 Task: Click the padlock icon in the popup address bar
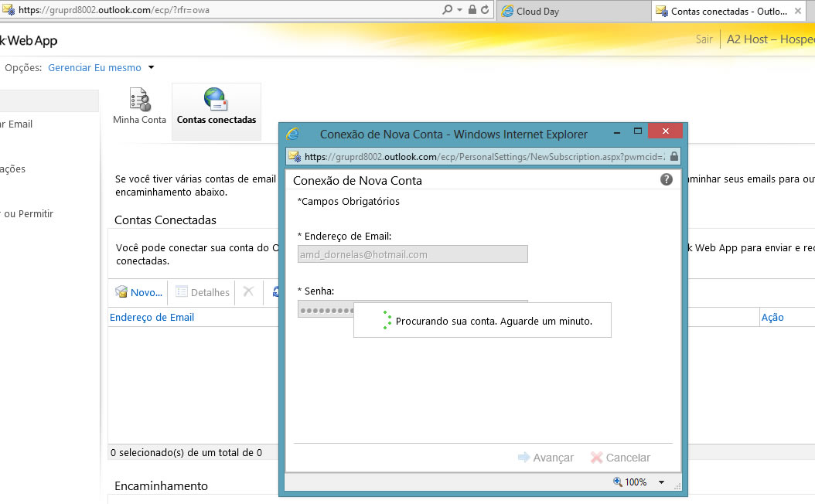[674, 156]
